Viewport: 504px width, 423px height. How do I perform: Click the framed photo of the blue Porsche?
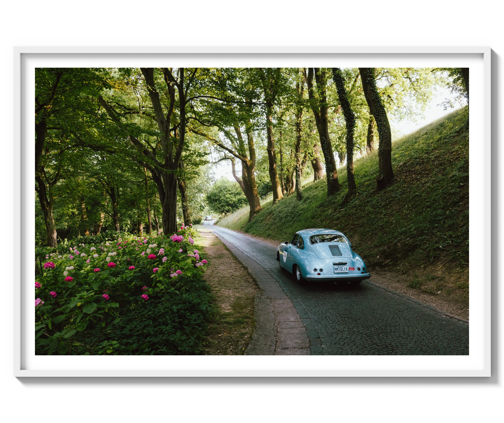click(252, 211)
